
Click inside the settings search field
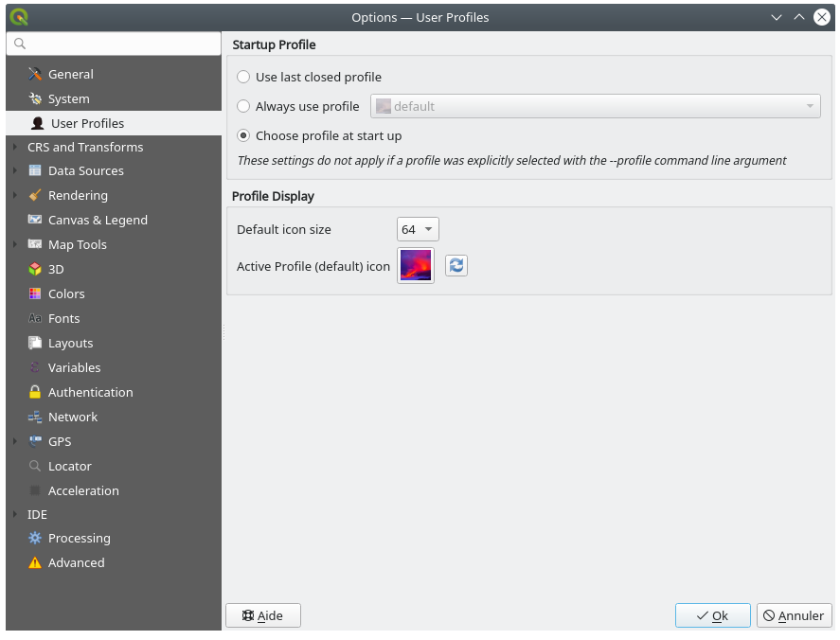point(113,44)
